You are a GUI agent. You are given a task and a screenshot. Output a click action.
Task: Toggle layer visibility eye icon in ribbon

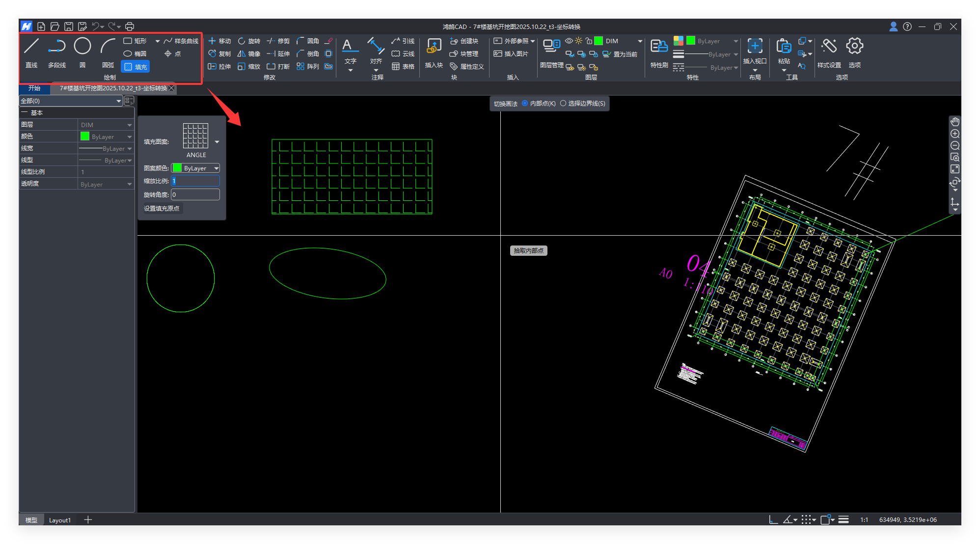point(569,41)
